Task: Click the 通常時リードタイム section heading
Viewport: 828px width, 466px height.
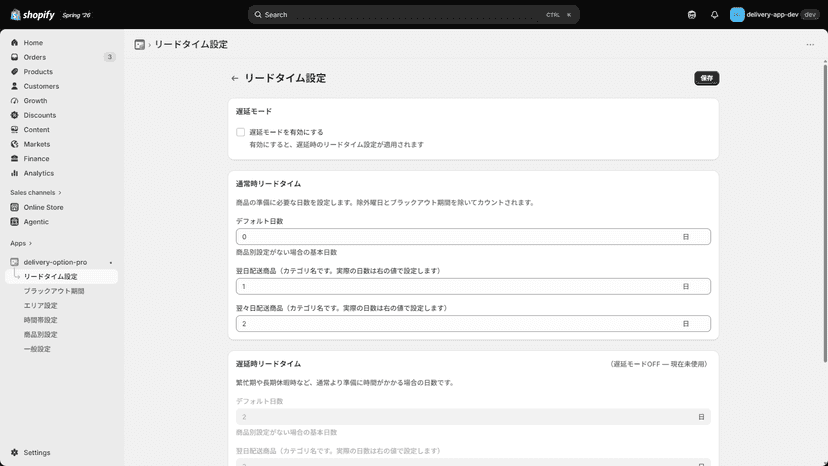Action: (268, 184)
